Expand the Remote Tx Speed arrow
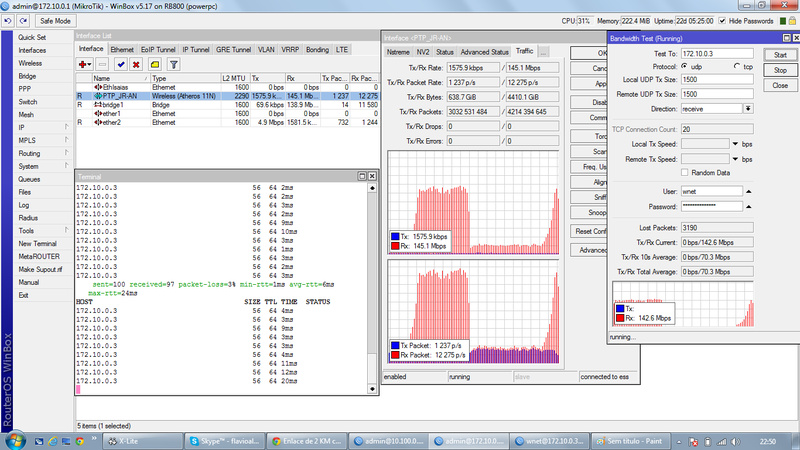 [735, 159]
